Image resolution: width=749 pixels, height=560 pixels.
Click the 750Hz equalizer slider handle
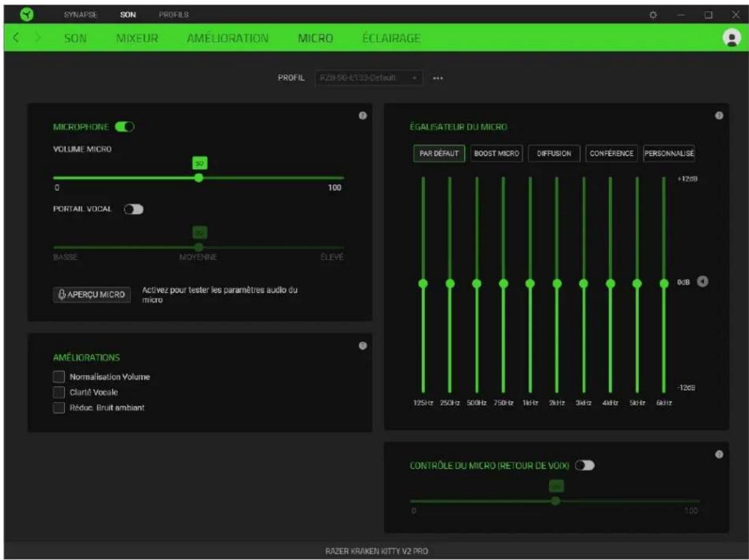pos(503,283)
